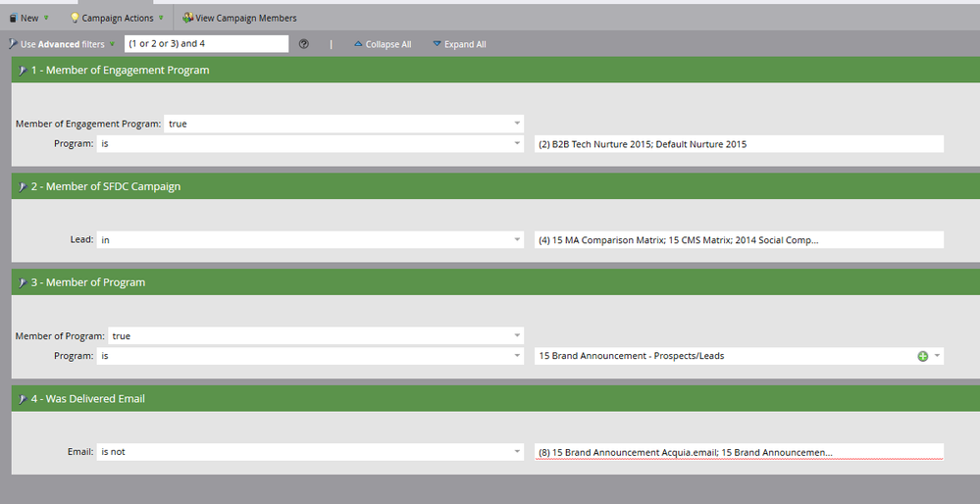Open the Campaign Actions menu
The image size is (980, 504).
[117, 18]
